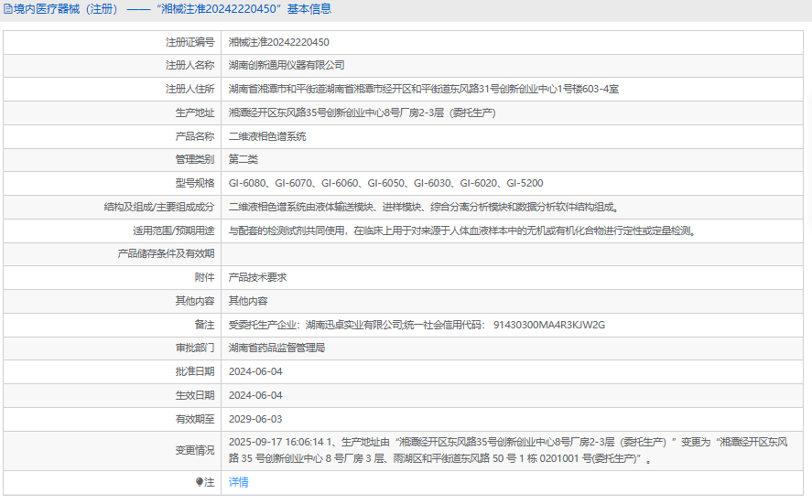The height and width of the screenshot is (504, 812).
Task: Select product name 二维液相色谱系统
Action: 267,136
